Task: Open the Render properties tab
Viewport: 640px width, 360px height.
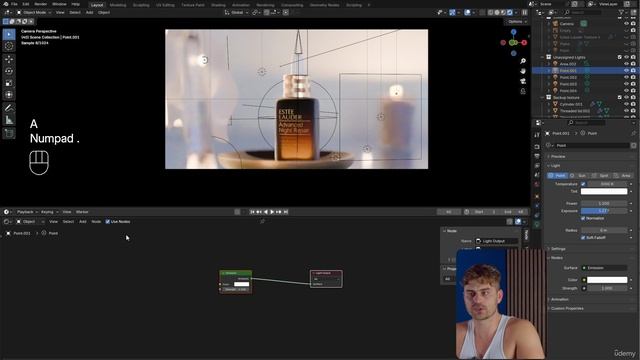Action: tap(537, 147)
